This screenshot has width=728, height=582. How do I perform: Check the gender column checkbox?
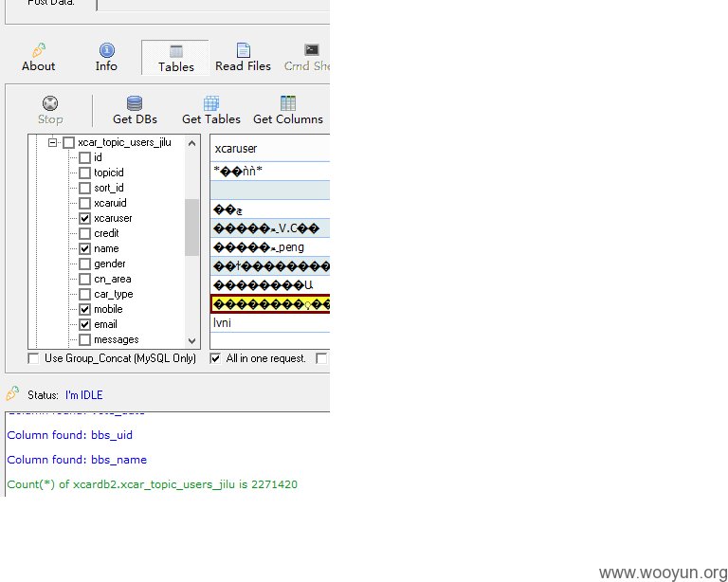click(84, 264)
